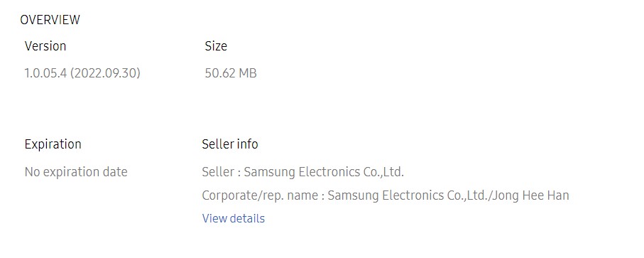This screenshot has height=258, width=644.
Task: Click the version number 1.0.05.4
Action: 45,73
